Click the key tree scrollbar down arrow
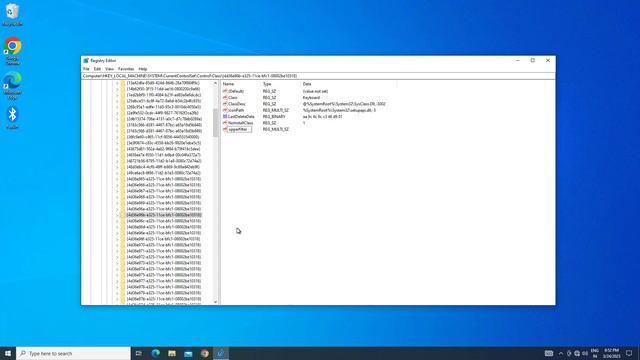The image size is (640, 360). [x=216, y=302]
